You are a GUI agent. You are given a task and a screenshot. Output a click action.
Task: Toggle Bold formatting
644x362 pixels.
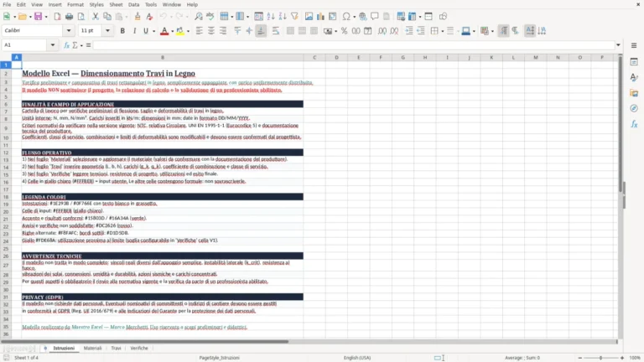point(122,31)
